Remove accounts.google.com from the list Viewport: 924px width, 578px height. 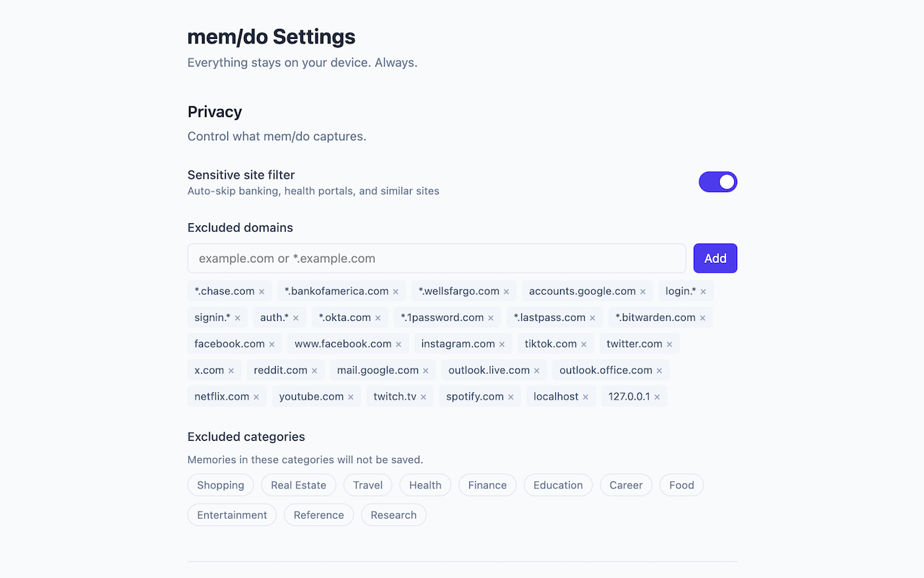[643, 290]
